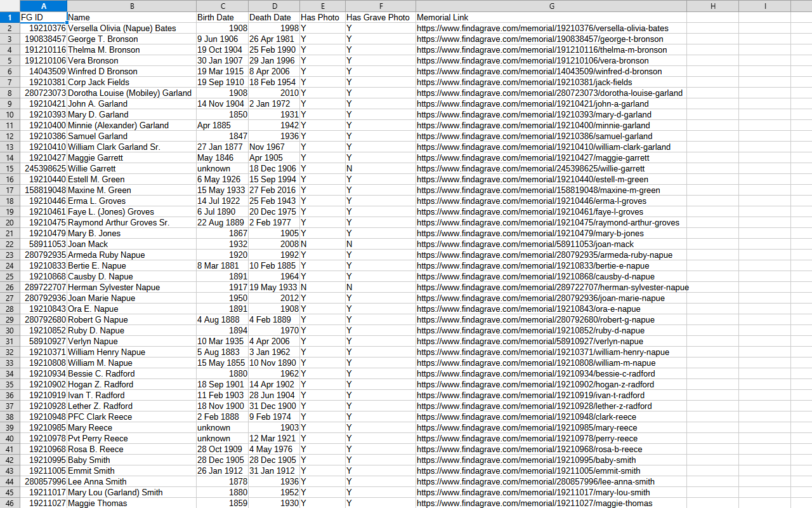Click the 'Birth Date' header cell
This screenshot has width=812, height=508.
(x=222, y=17)
